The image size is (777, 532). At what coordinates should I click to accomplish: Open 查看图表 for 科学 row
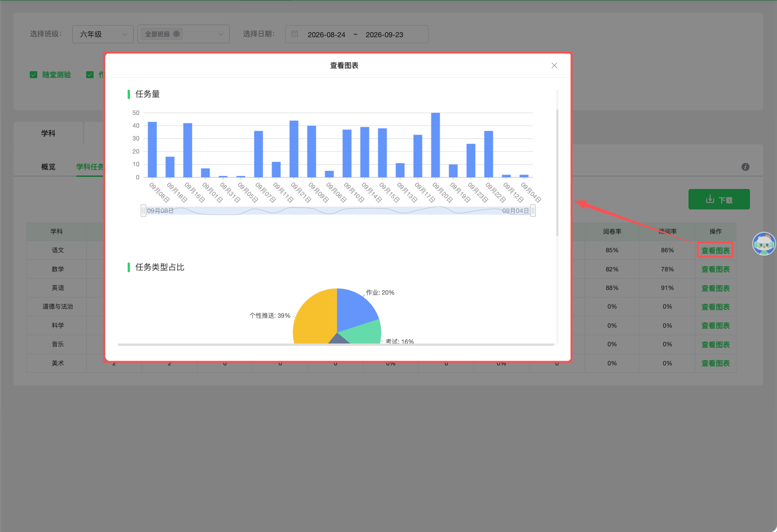click(x=716, y=325)
